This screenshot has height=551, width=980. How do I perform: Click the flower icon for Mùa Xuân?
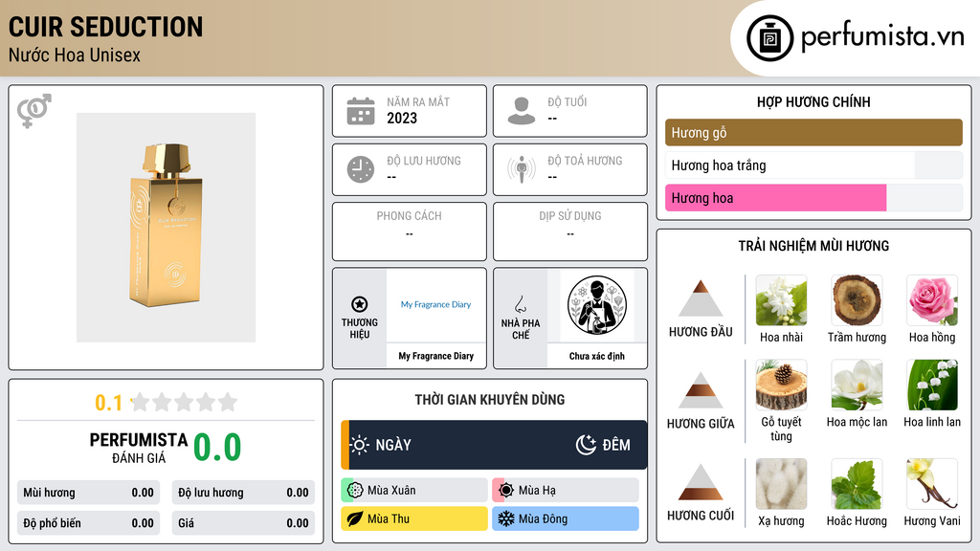click(355, 491)
